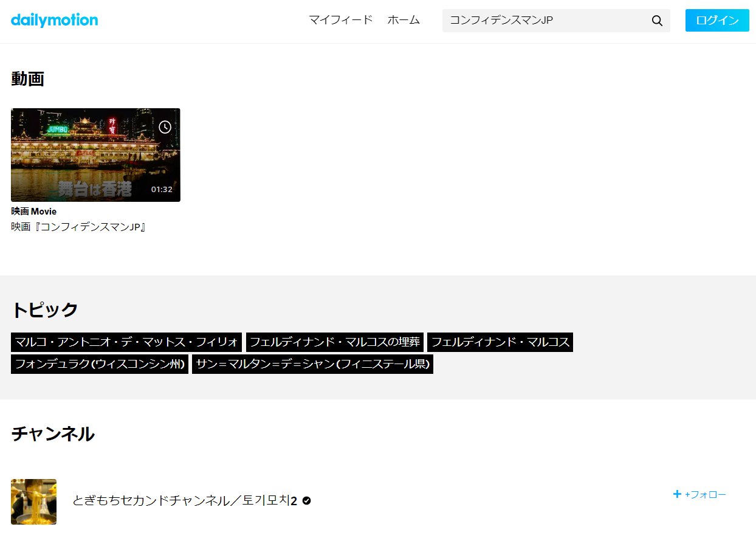
Task: Click +フォロー for とぎもち channel
Action: tap(699, 494)
